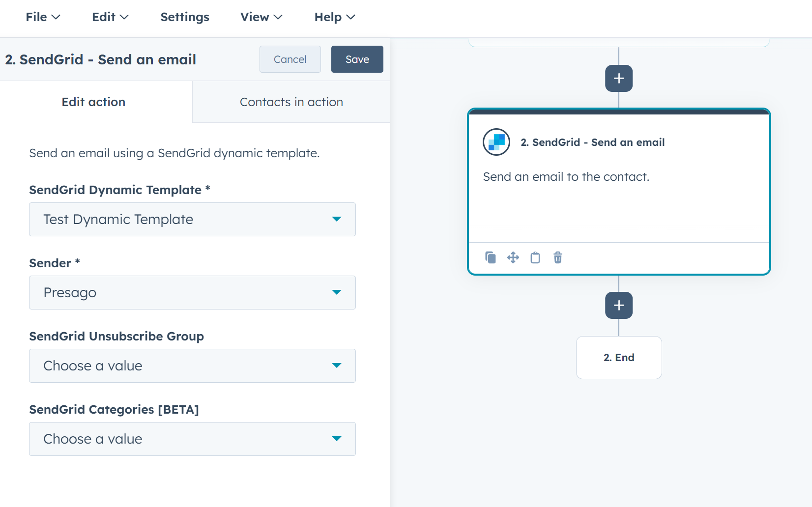Delete the SendGrid action using the trash icon
Image resolution: width=812 pixels, height=507 pixels.
[557, 257]
